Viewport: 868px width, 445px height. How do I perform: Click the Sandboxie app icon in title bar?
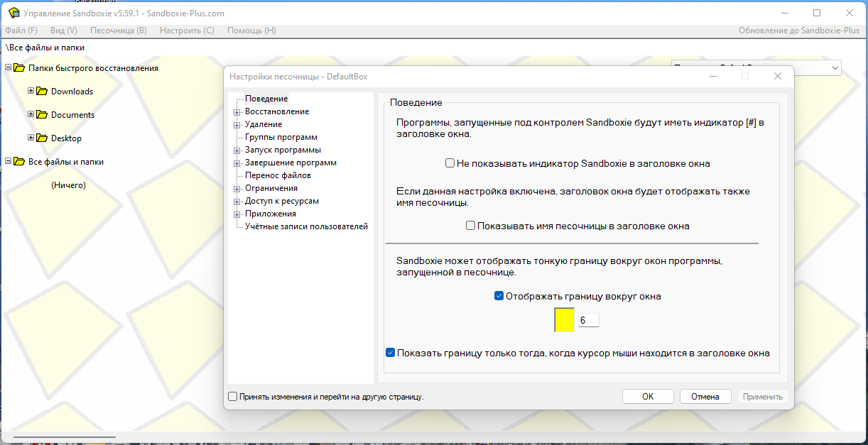tap(13, 13)
